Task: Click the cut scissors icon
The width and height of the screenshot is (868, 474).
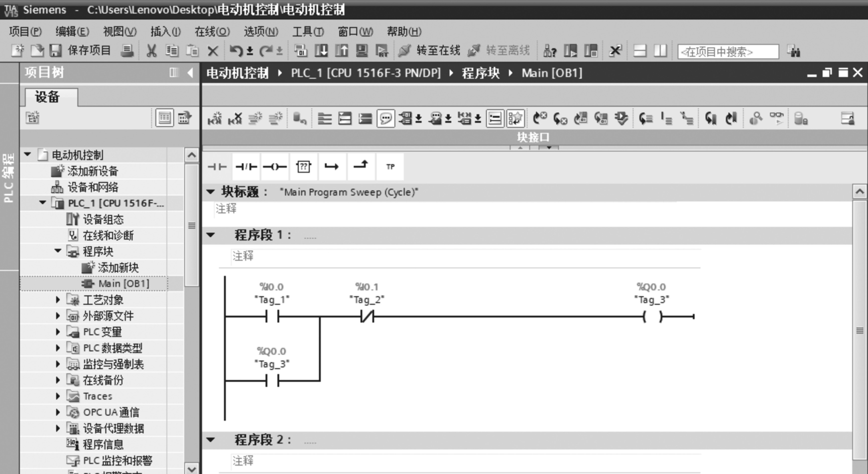Action: (x=151, y=51)
